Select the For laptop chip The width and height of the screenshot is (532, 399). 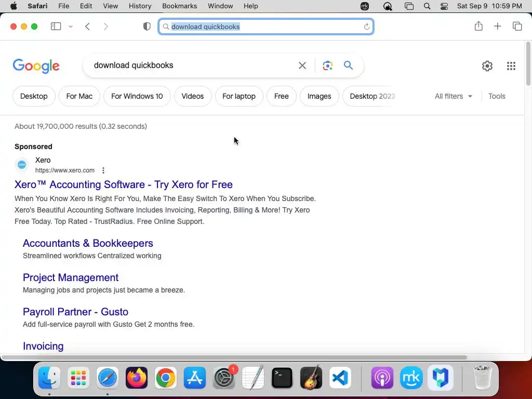pos(239,96)
